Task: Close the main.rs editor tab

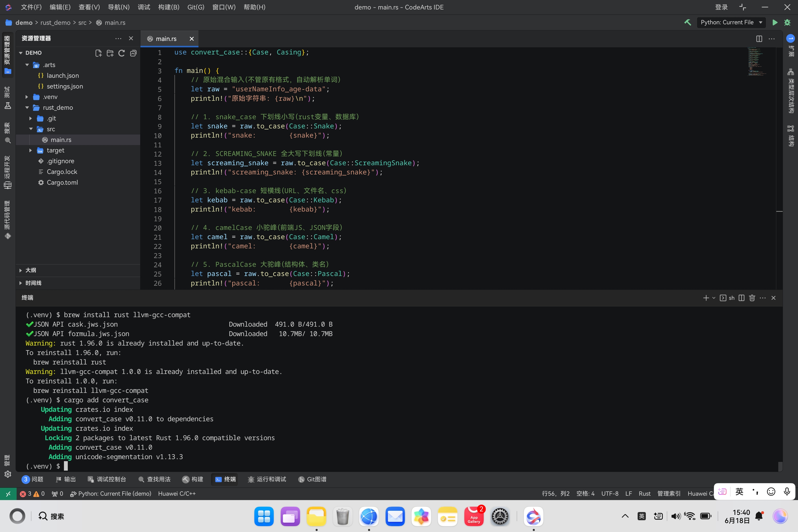Action: (x=192, y=39)
